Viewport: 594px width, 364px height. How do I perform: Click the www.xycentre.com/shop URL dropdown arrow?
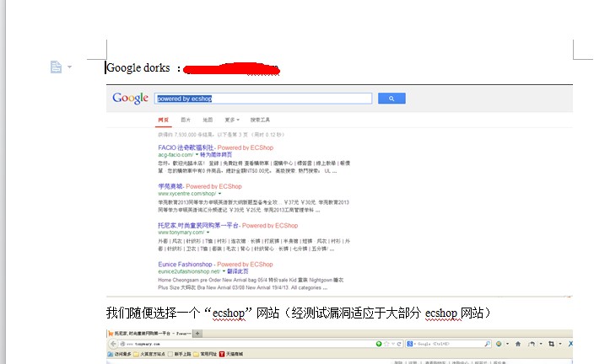(219, 194)
